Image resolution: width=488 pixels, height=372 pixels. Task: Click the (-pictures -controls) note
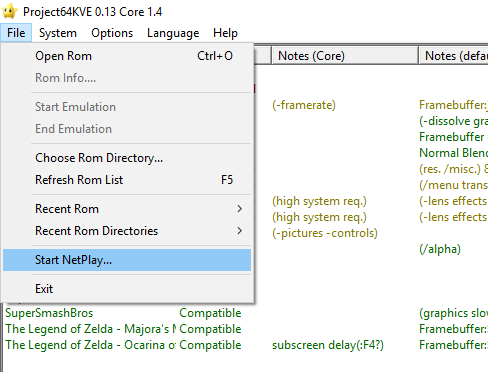click(x=325, y=233)
